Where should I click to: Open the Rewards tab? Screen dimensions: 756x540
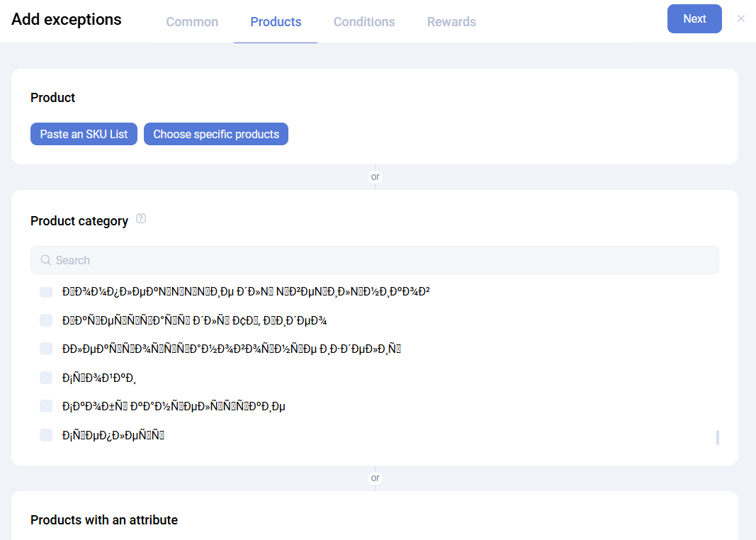(451, 22)
